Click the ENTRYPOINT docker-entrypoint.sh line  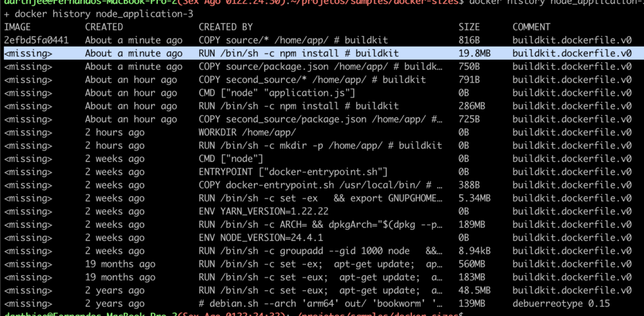coord(292,172)
